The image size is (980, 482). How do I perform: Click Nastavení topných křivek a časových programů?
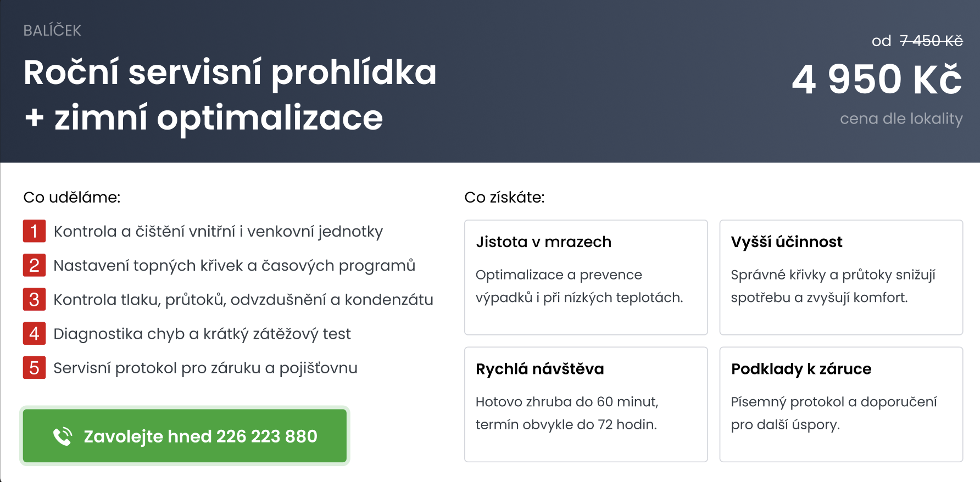click(234, 266)
